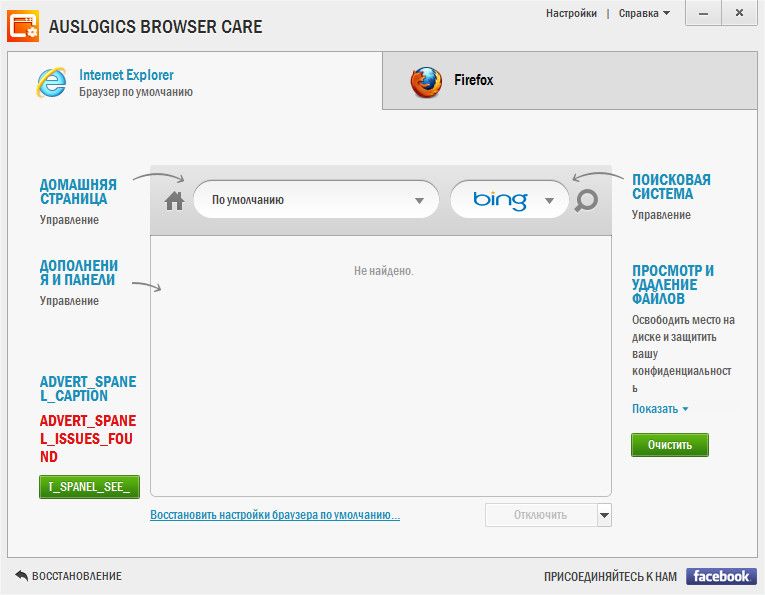
Task: Open the Справка menu
Action: [644, 14]
